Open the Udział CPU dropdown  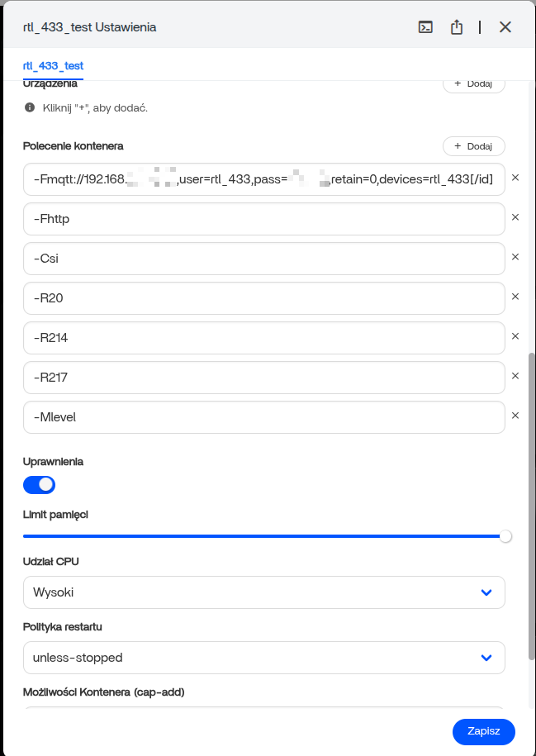click(263, 592)
